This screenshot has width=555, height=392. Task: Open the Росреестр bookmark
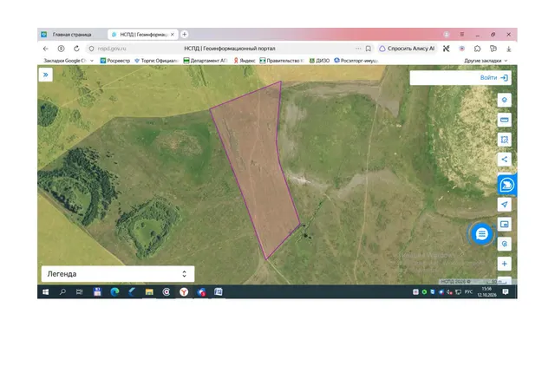pyautogui.click(x=115, y=61)
